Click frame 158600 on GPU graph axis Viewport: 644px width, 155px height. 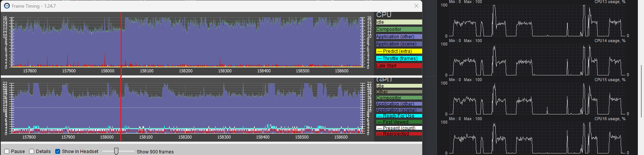[341, 137]
